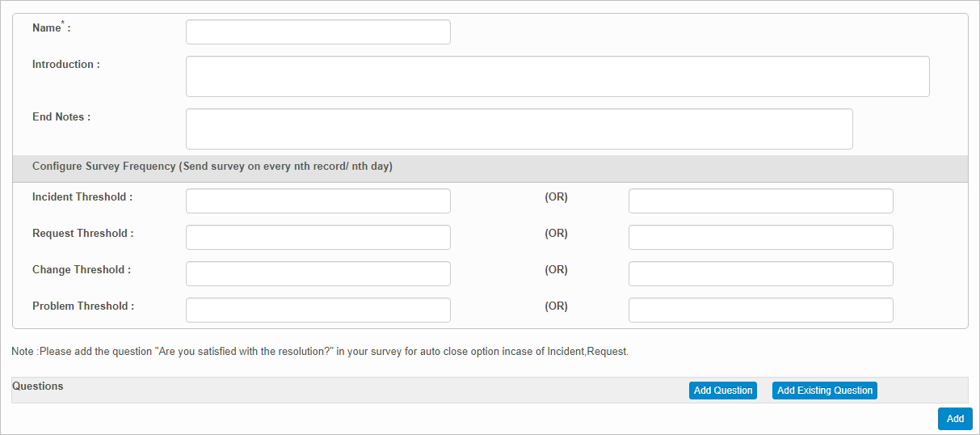Focus the Introduction text area

[x=557, y=77]
